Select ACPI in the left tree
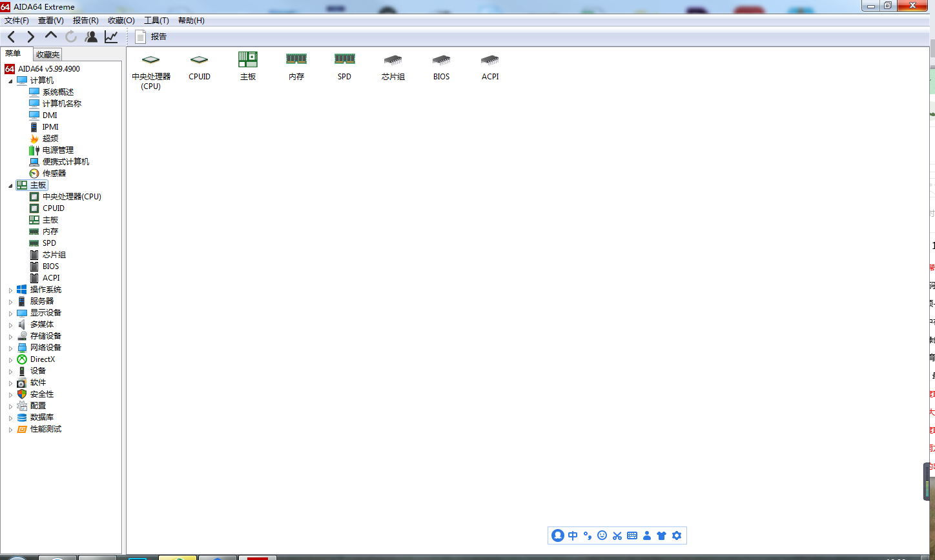The height and width of the screenshot is (560, 935). tap(51, 277)
